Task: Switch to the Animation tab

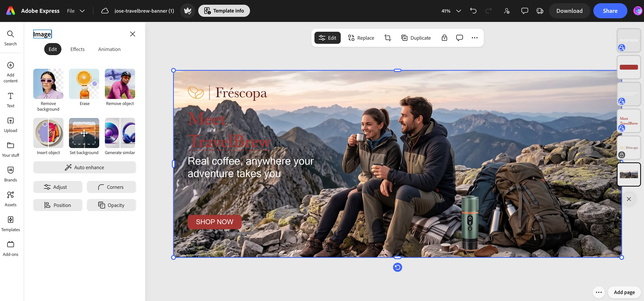Action: (109, 49)
